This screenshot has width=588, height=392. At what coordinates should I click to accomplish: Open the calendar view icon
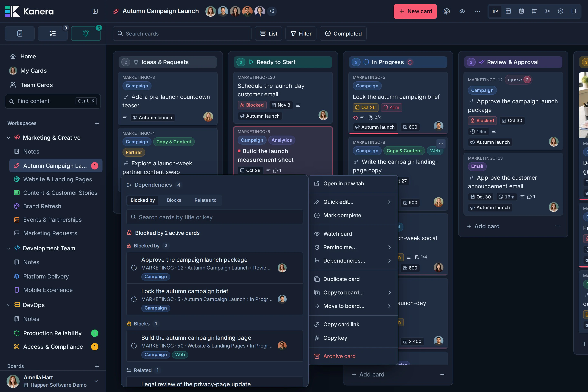(521, 11)
